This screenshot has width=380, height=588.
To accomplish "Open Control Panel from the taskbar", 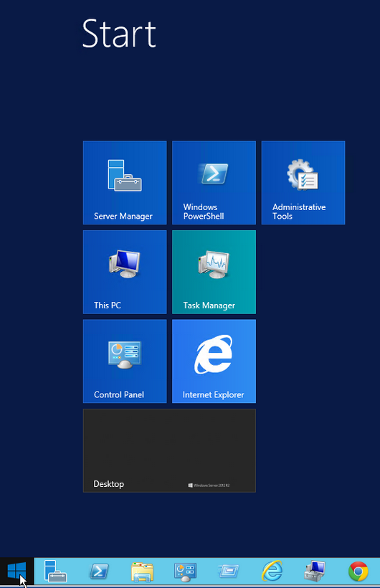I will point(185,572).
